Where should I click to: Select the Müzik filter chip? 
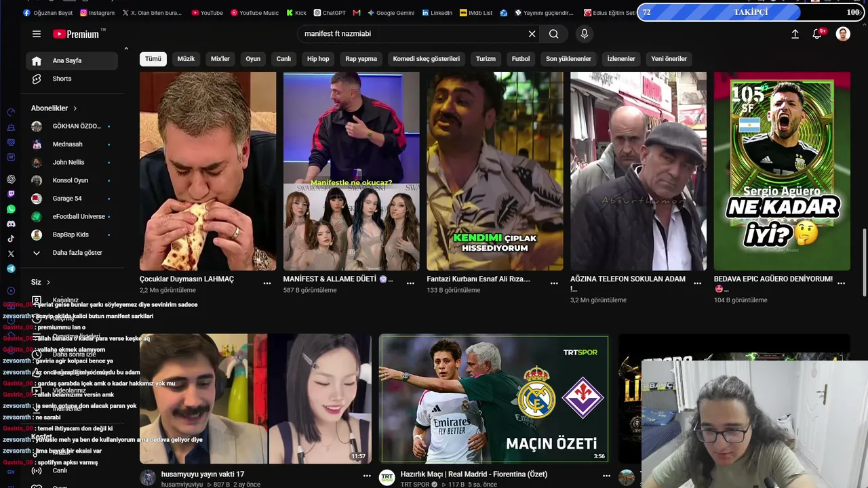[186, 59]
